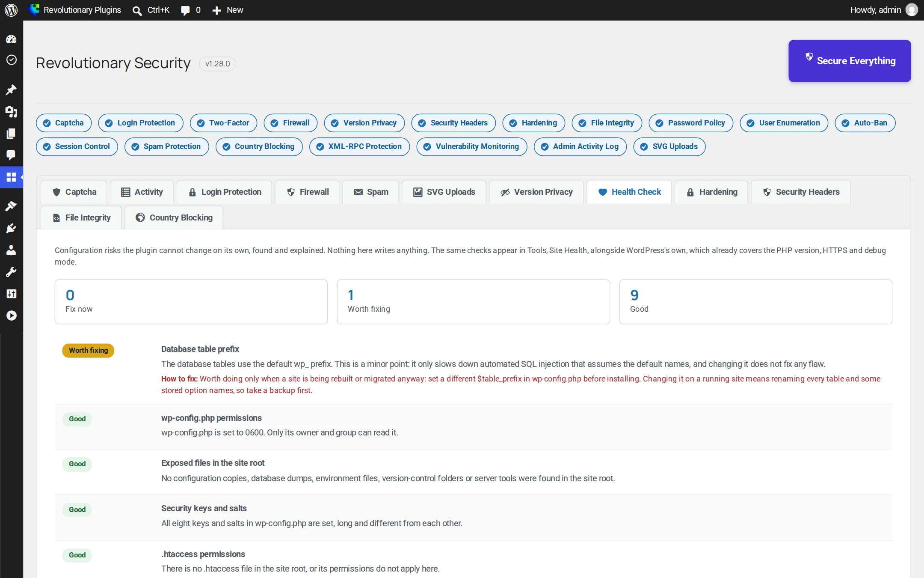This screenshot has height=578, width=924.
Task: Switch to the Activity tab
Action: point(142,192)
